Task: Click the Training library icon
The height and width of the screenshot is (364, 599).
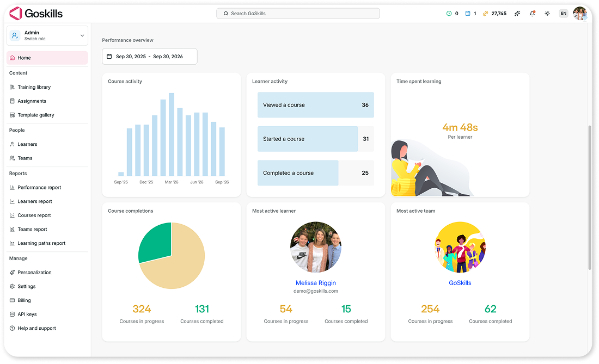Action: point(12,87)
